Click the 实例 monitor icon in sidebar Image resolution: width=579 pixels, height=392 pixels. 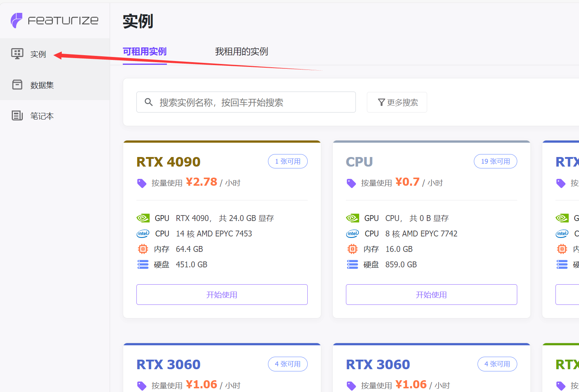(x=17, y=54)
